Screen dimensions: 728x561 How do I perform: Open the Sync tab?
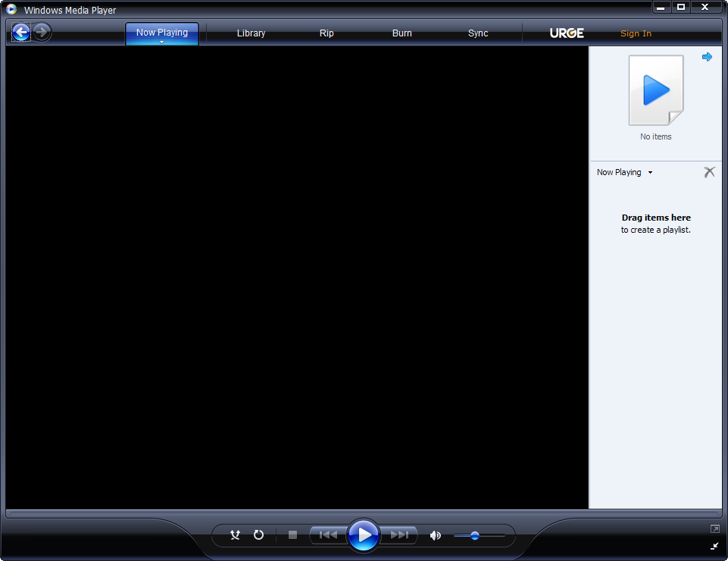(x=478, y=33)
